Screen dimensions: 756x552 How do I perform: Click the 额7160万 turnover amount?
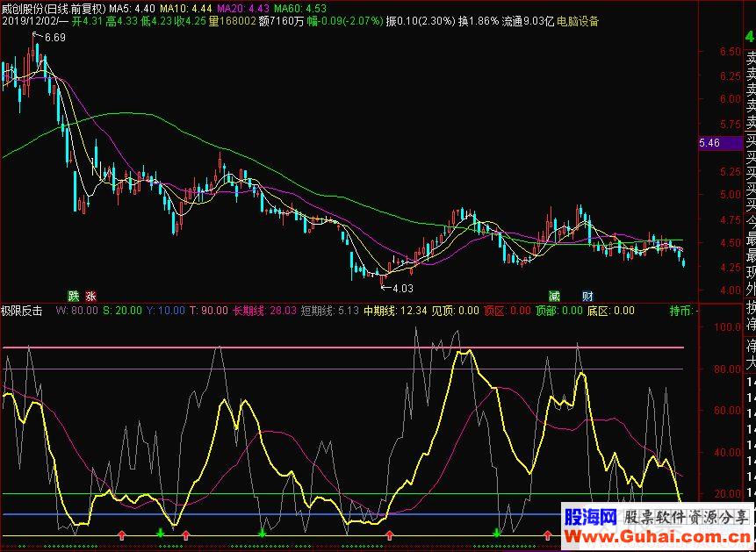point(282,21)
